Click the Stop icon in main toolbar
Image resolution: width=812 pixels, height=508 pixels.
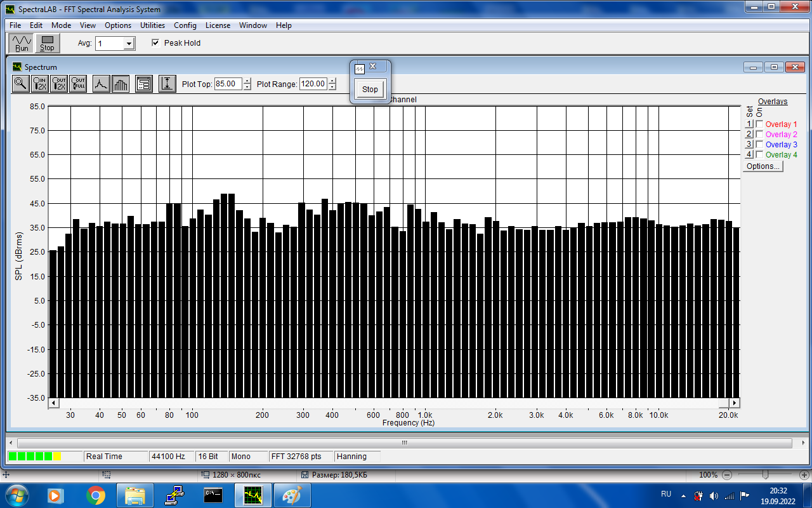(x=47, y=43)
